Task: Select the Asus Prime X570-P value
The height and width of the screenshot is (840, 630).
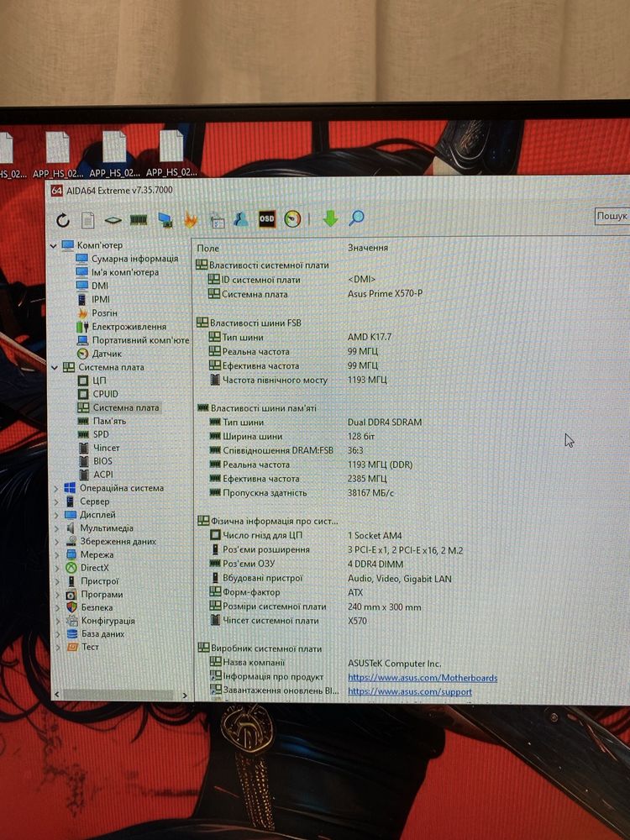Action: click(385, 293)
